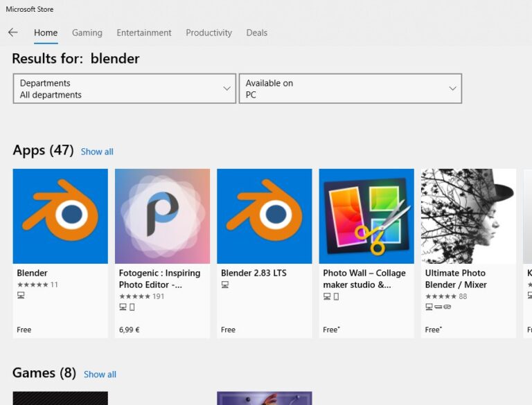Click the Fotogenic : Inspiring Photo Editor title
The width and height of the screenshot is (532, 405).
(159, 279)
